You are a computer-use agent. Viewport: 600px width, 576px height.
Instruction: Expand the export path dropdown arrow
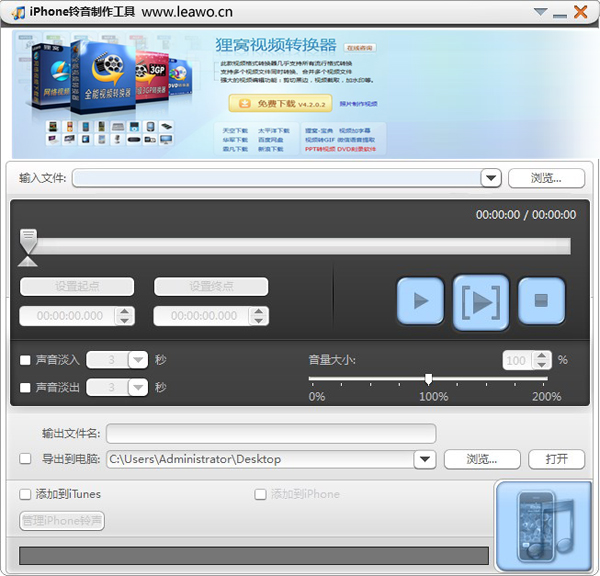(425, 459)
